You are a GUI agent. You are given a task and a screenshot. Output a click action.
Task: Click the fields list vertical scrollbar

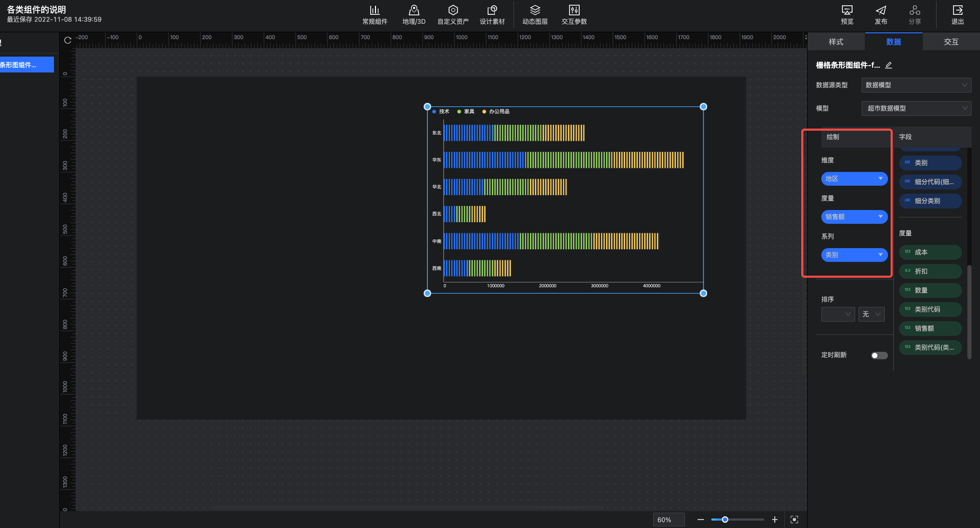tap(969, 312)
